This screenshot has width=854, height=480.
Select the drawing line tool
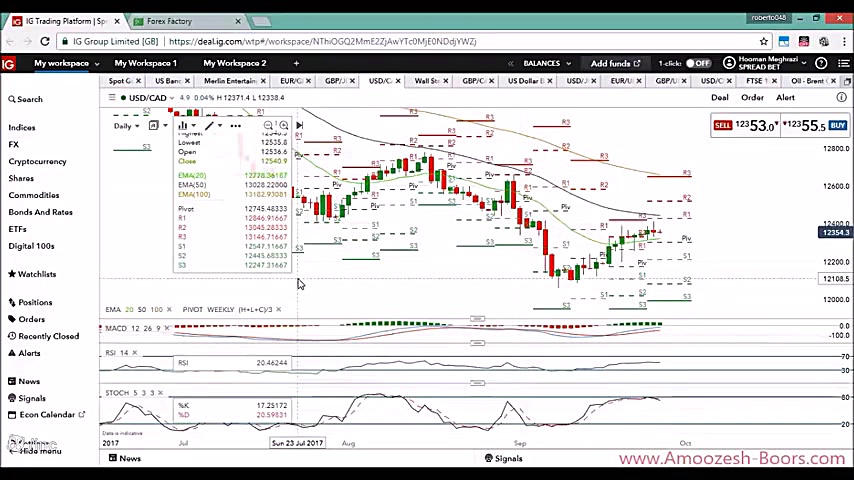[209, 125]
